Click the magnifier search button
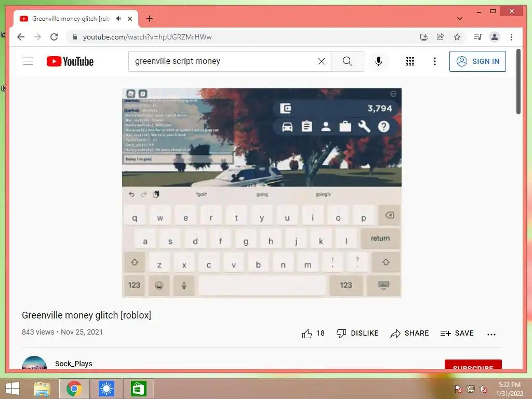This screenshot has height=399, width=532. pos(348,61)
